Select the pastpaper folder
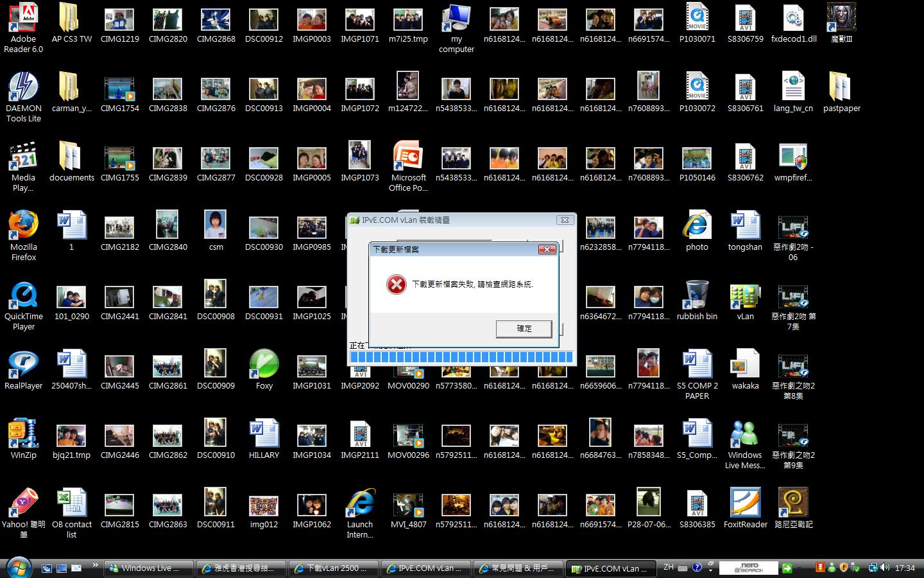Screen dimensions: 924x578 (x=842, y=93)
